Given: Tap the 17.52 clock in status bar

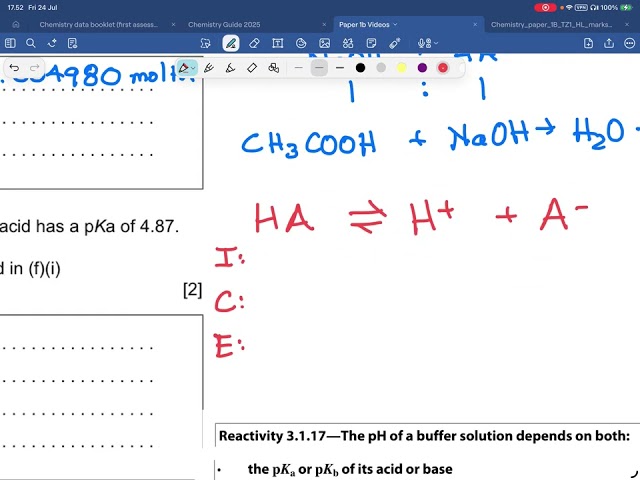Looking at the screenshot, I should (16, 7).
